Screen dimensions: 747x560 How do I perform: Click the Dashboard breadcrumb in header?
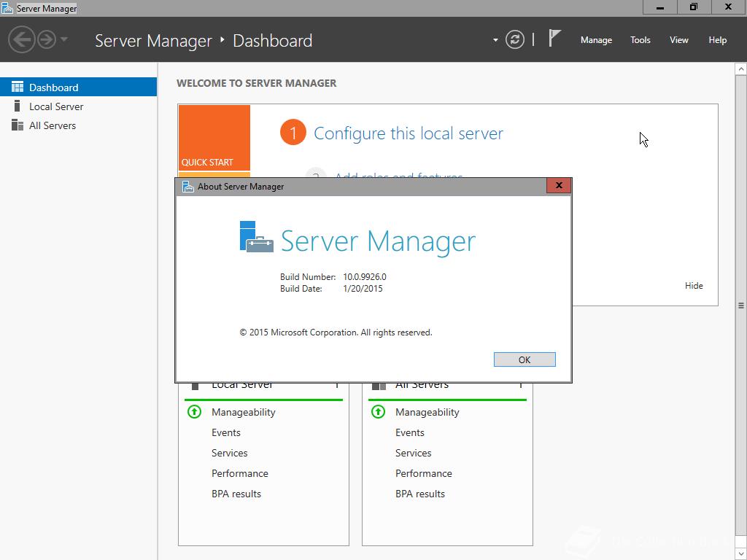point(273,41)
